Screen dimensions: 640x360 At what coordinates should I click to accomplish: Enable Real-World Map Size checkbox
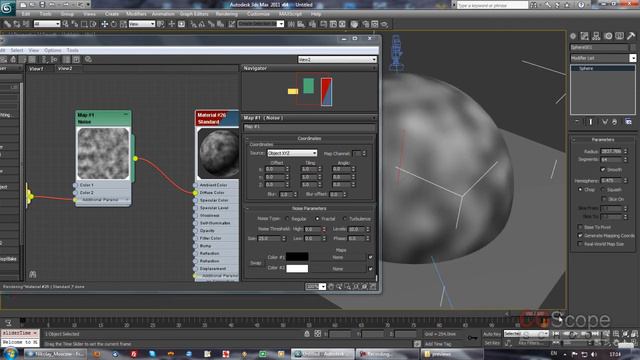tap(580, 244)
